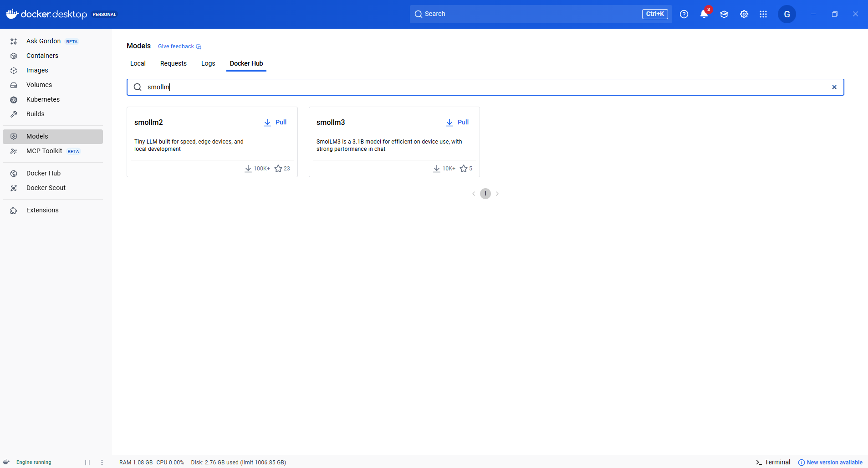Switch to the Logs tab

click(208, 63)
